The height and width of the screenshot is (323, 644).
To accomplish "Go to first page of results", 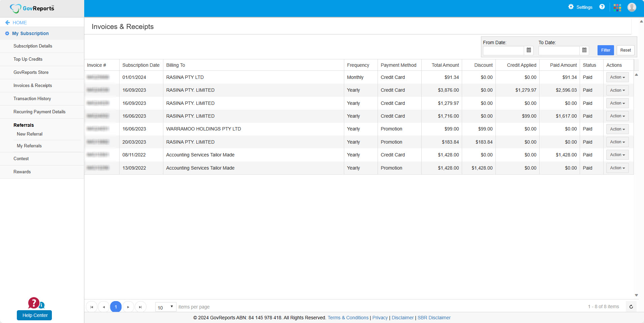I will (x=92, y=307).
